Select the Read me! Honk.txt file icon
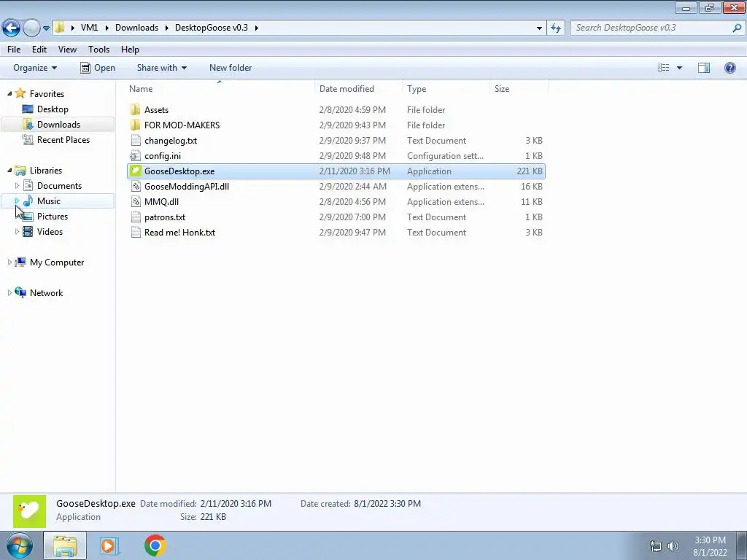 click(x=135, y=233)
